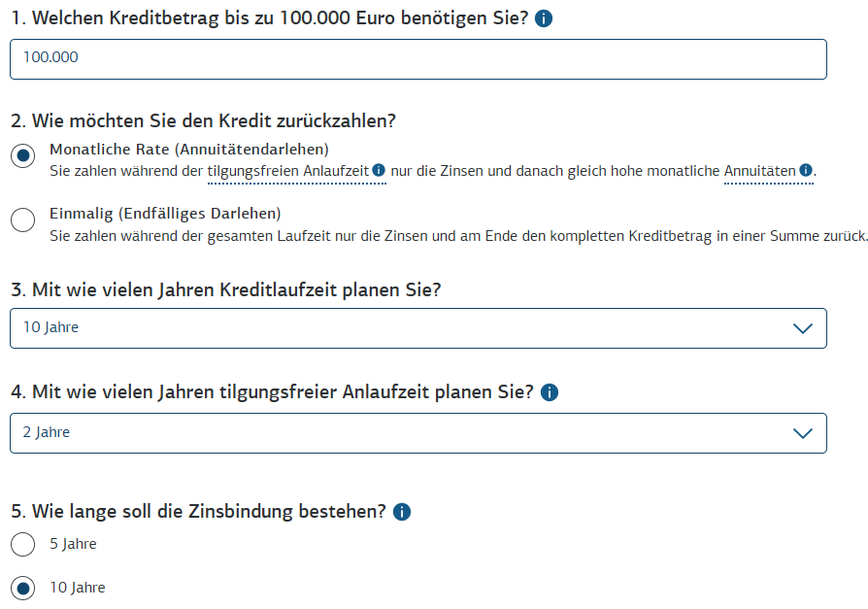Select '5 Jahre' Zinsbindung radio button

pyautogui.click(x=22, y=545)
